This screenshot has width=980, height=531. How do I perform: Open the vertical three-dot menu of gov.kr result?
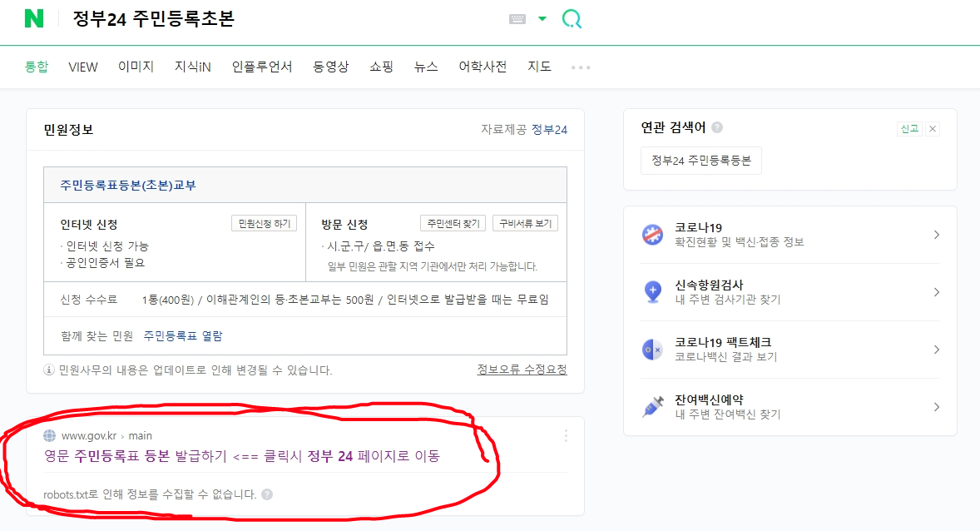566,436
